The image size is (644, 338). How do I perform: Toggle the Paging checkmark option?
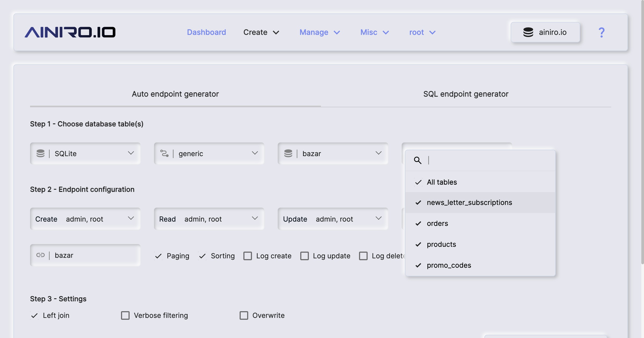pos(159,255)
